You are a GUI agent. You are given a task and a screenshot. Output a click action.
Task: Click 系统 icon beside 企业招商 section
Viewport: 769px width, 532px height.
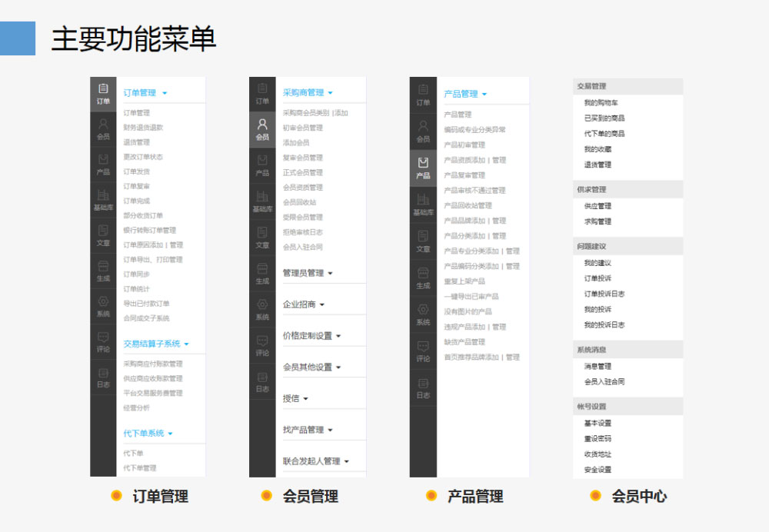[262, 310]
